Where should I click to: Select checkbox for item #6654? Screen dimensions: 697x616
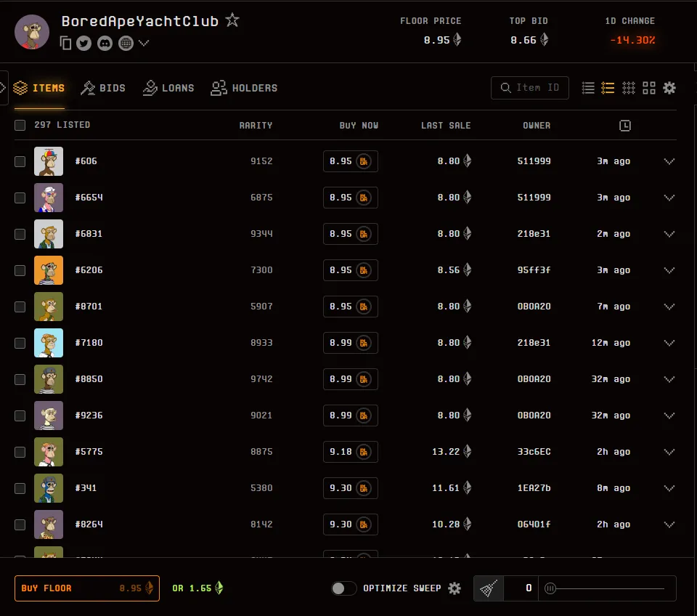(x=20, y=198)
